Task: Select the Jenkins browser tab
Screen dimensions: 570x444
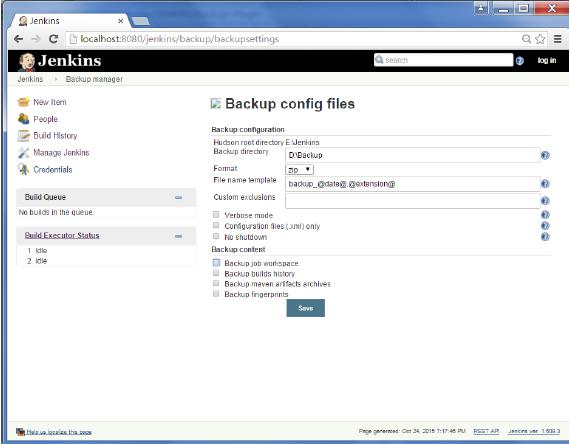Action: [69, 21]
